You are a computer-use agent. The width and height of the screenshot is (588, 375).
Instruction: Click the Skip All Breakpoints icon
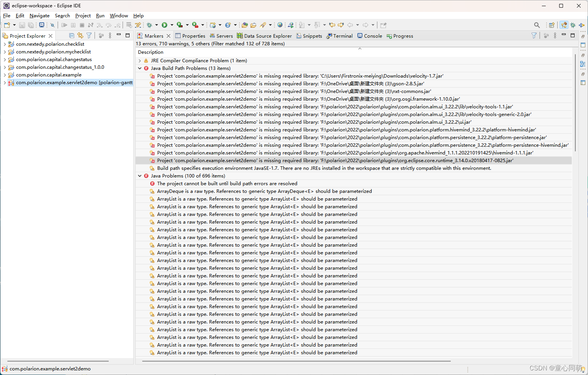tap(53, 25)
